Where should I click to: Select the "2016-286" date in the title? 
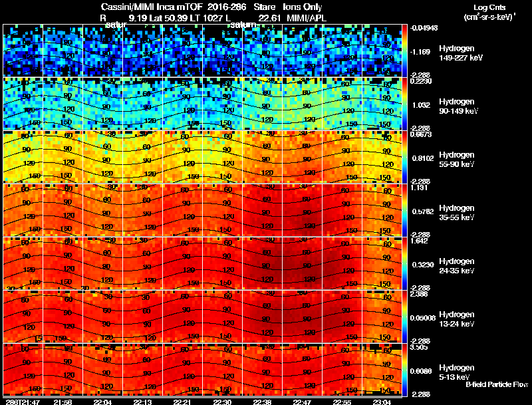click(x=227, y=7)
